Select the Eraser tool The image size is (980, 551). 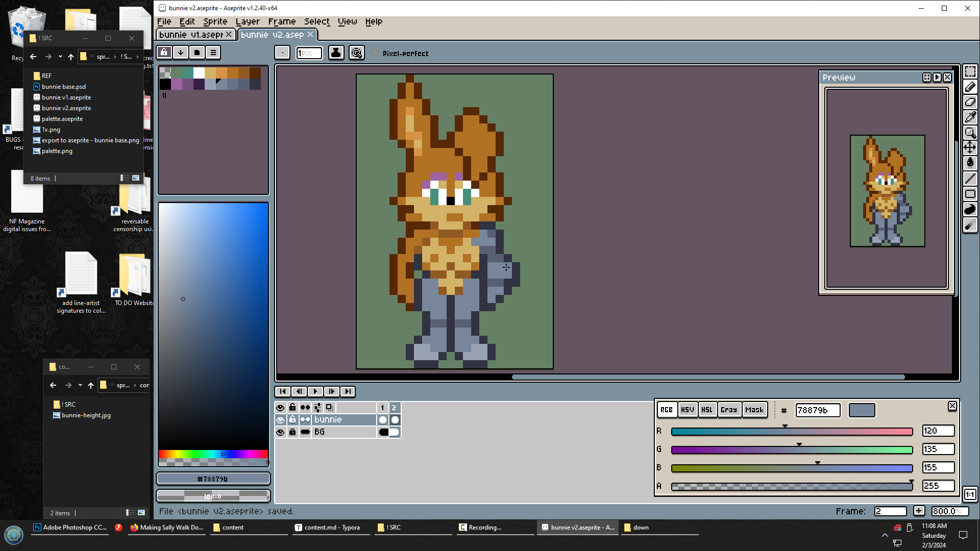coord(970,102)
